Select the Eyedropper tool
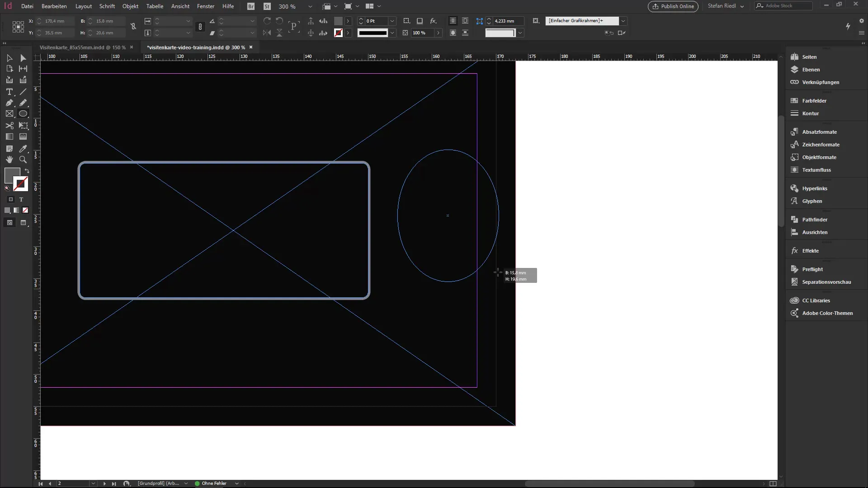The width and height of the screenshot is (868, 488). coord(23,149)
